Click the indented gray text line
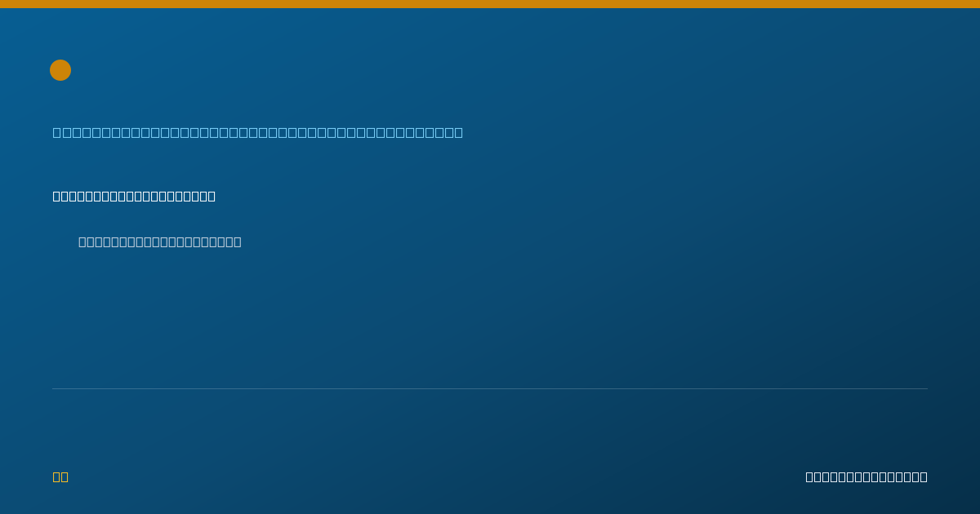 (x=160, y=241)
